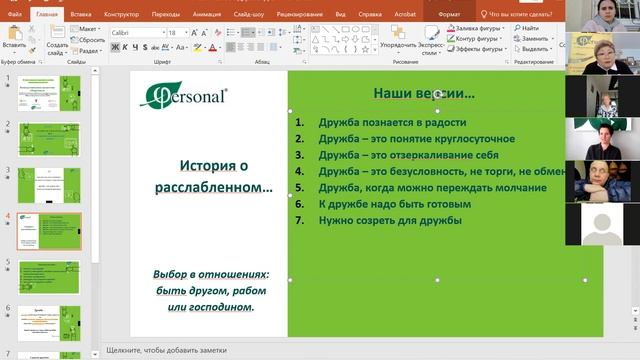The image size is (640, 360).
Task: Switch to the Рецензирование tab
Action: pos(300,14)
